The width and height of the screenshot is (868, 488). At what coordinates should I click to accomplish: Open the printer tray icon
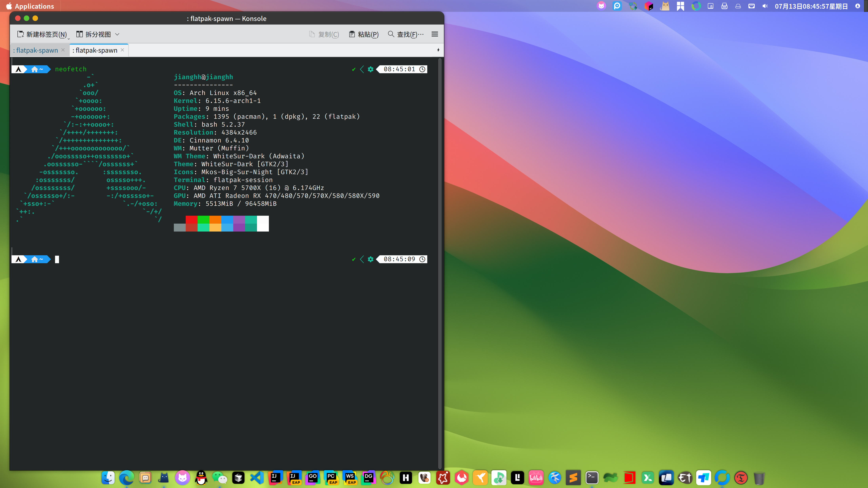(724, 6)
